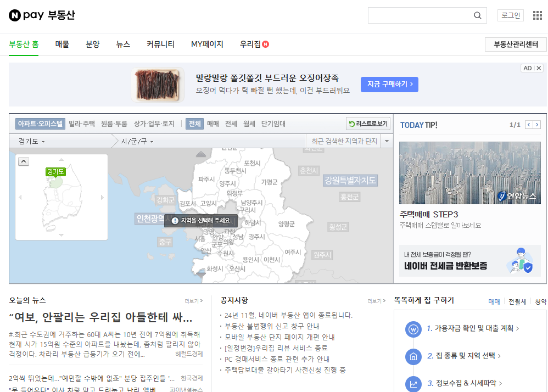
Task: Click the AD info label
Action: [527, 68]
